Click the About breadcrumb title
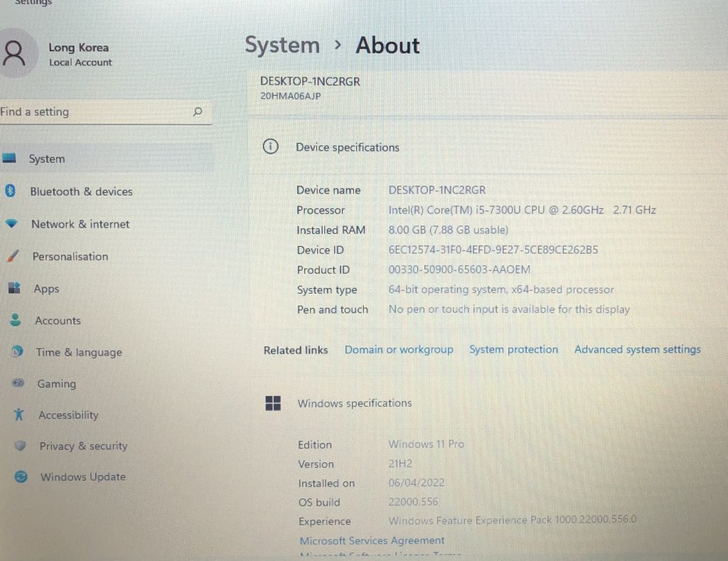728x561 pixels. 387,46
